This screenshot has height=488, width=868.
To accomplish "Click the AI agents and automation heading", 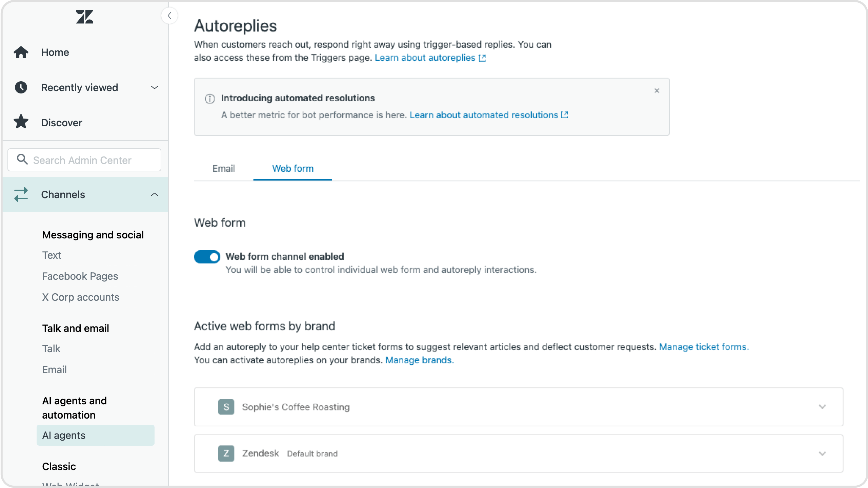I will coord(75,408).
